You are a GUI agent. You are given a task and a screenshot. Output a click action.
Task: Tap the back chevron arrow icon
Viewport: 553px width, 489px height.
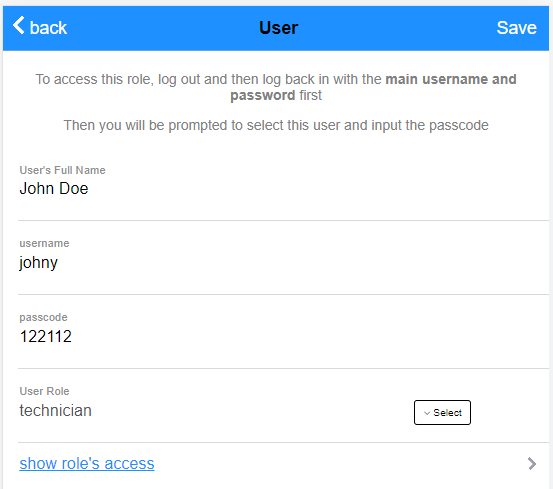[x=18, y=25]
